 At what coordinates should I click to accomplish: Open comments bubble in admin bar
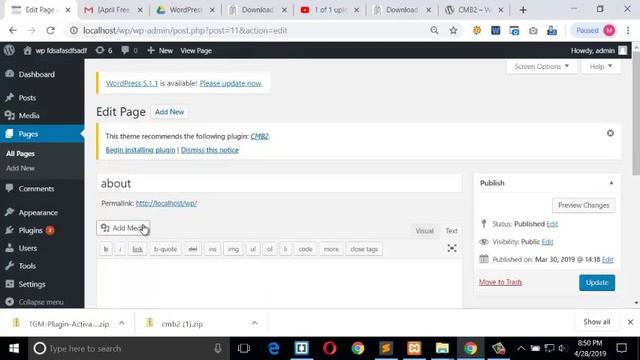pos(129,51)
